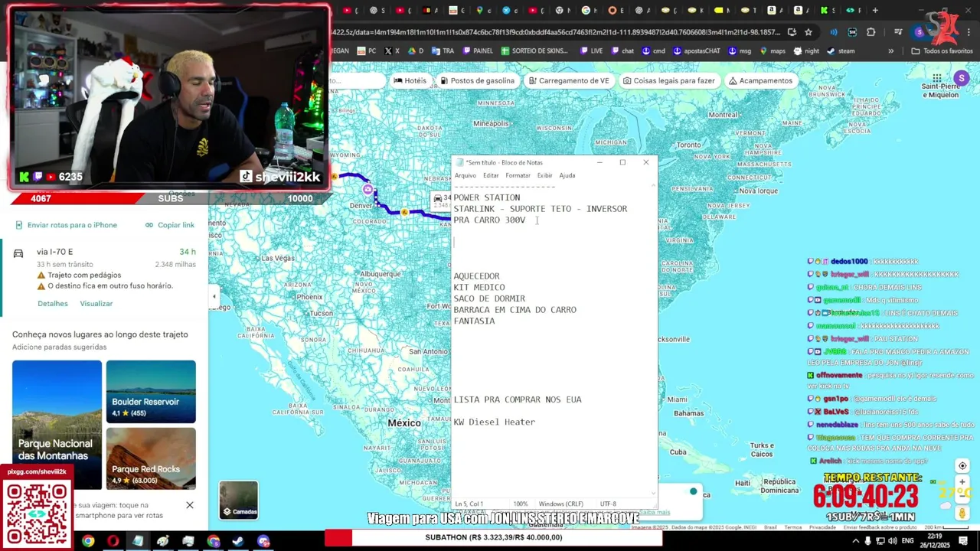Dismiss the smartphone route tip with X

pos(190,505)
